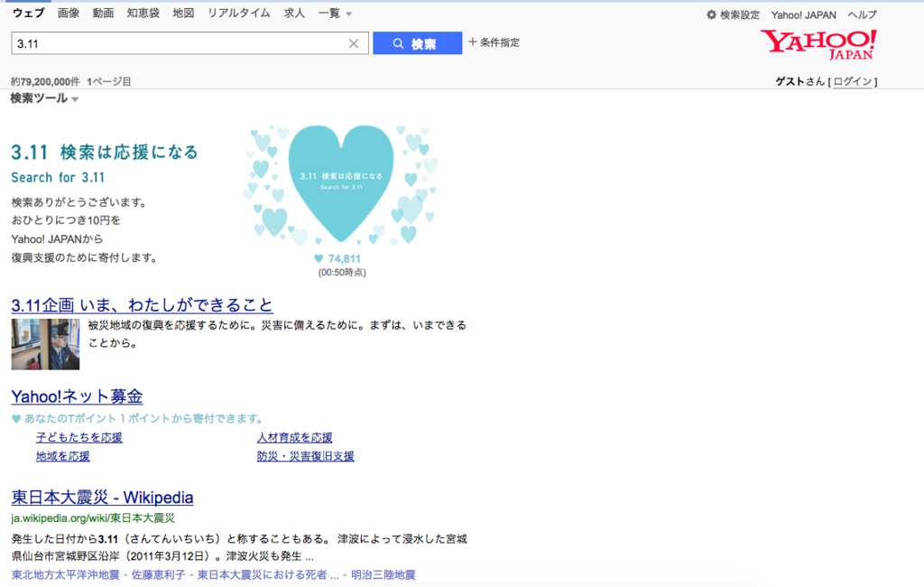Image resolution: width=924 pixels, height=587 pixels.
Task: Open 条件指定 advanced search options
Action: (494, 42)
